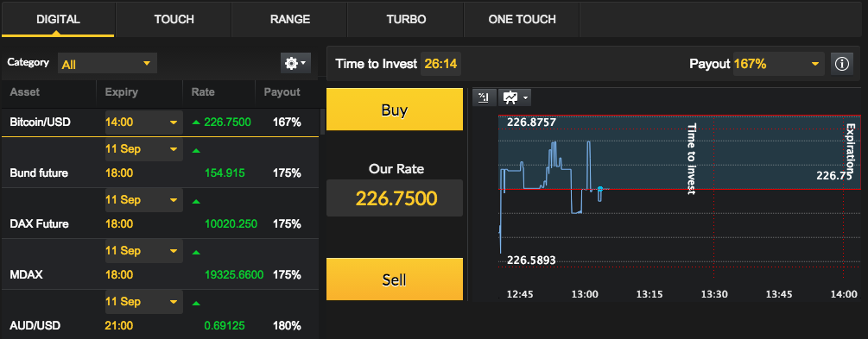Open the Payout 167% dropdown
This screenshot has width=868, height=339.
pyautogui.click(x=778, y=64)
